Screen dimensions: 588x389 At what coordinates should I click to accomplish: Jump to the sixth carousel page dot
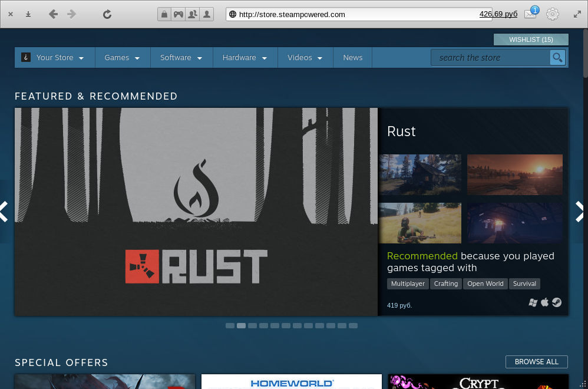[286, 325]
